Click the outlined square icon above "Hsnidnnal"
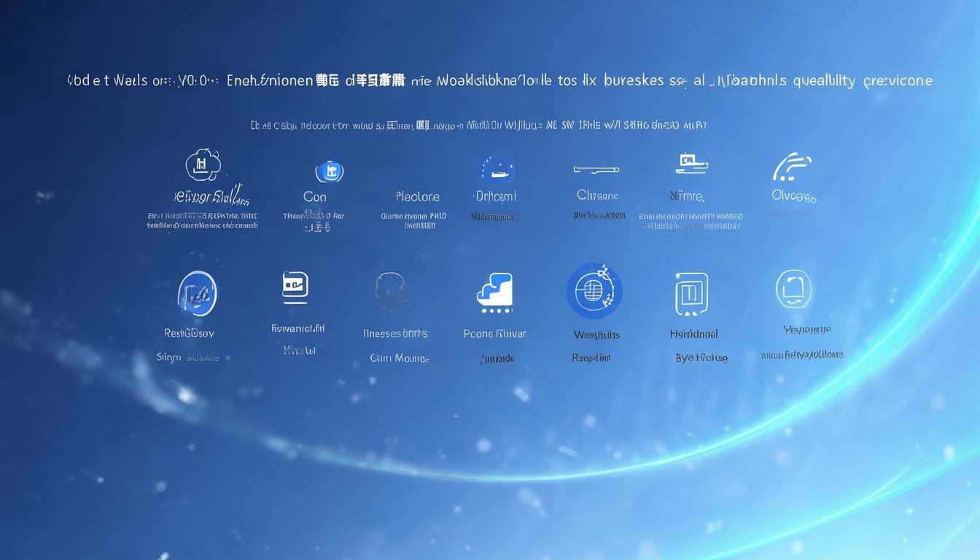This screenshot has width=980, height=560. 692,295
